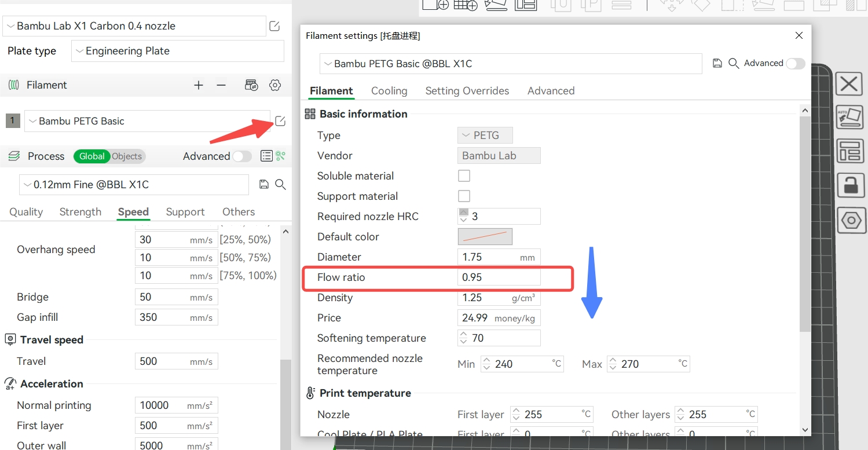This screenshot has width=868, height=450.
Task: Open the Plate type dropdown
Action: point(178,51)
